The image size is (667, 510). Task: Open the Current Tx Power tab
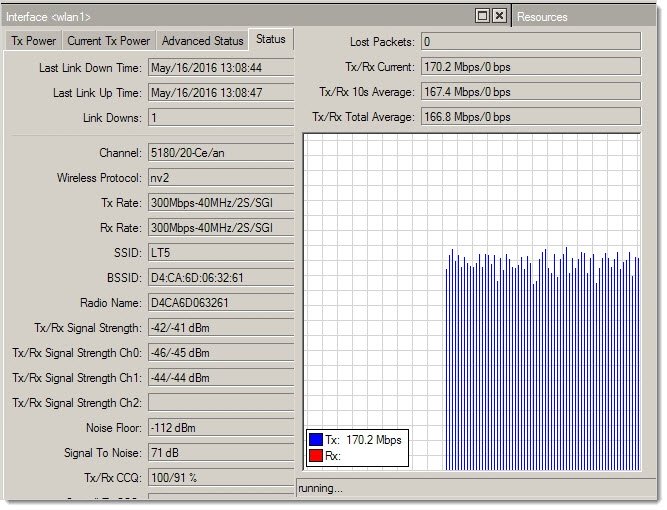point(108,41)
